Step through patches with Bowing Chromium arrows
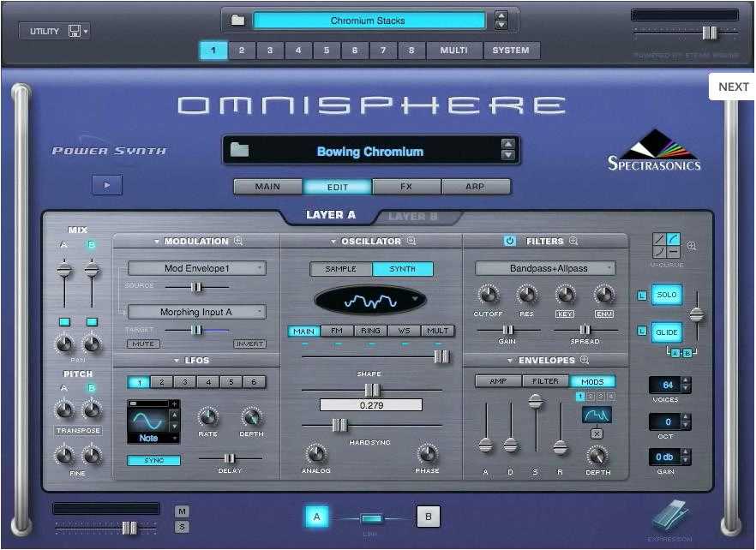 [508, 149]
